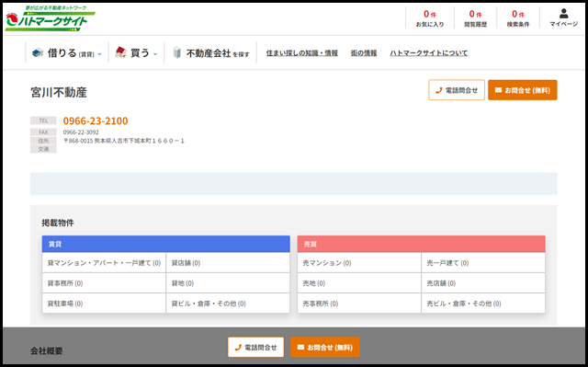This screenshot has height=367, width=588.
Task: Open 売事務所 (0) listing
Action: click(359, 304)
